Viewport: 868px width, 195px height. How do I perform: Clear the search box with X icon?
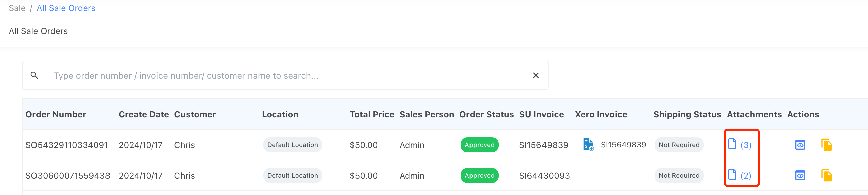coord(536,76)
